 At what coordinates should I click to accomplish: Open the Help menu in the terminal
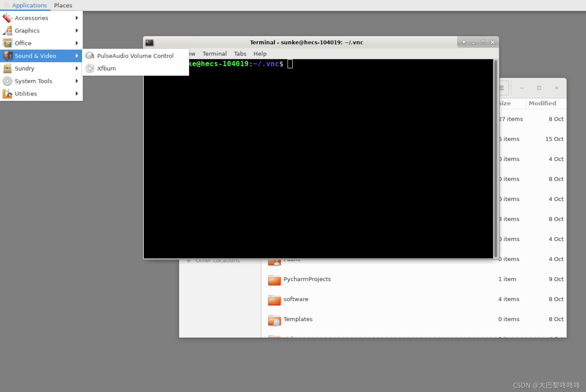[x=260, y=54]
